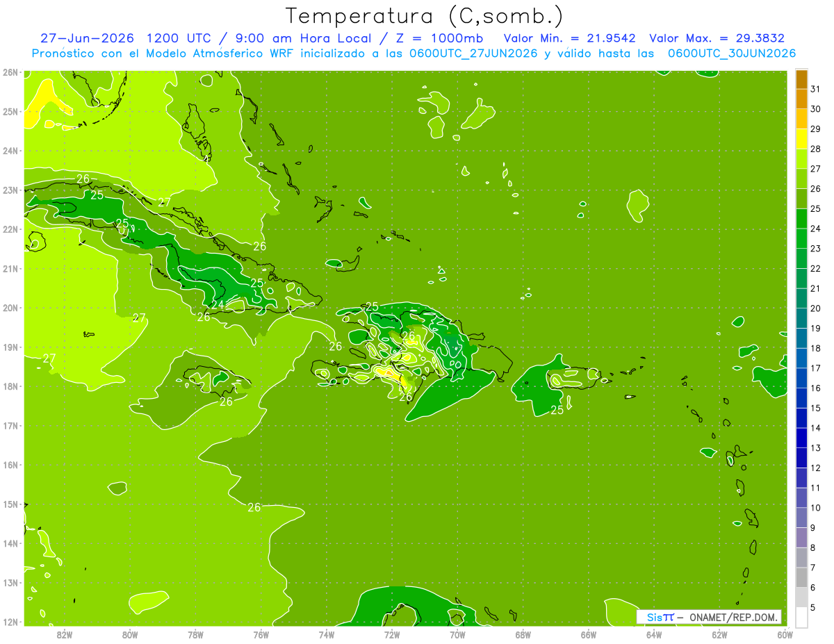Click legend label "28" on the color bar

[816, 149]
